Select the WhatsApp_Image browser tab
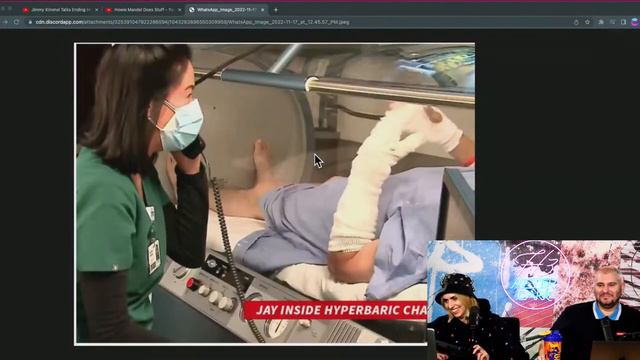This screenshot has height=360, width=640. (226, 9)
